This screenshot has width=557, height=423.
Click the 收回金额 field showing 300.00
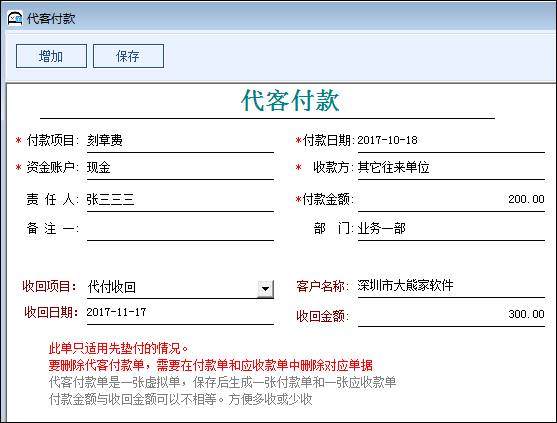[x=451, y=315]
